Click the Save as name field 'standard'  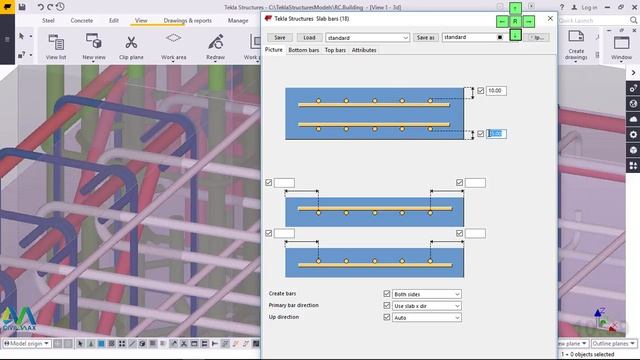click(474, 37)
